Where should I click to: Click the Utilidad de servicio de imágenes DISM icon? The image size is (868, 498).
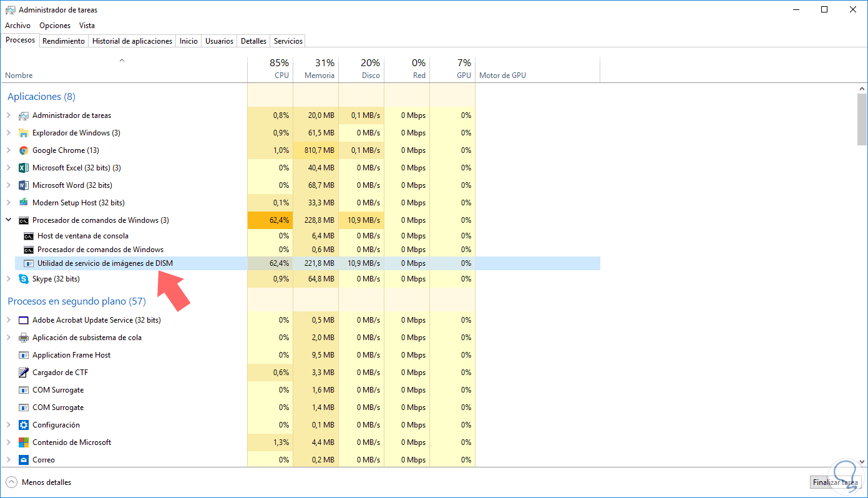click(28, 263)
